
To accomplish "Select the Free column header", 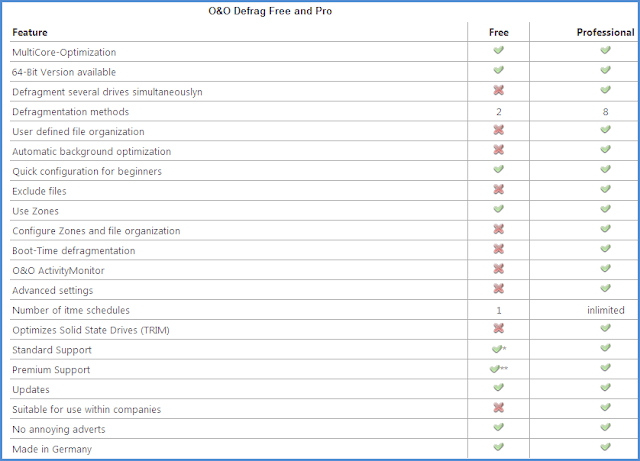I will pos(499,32).
